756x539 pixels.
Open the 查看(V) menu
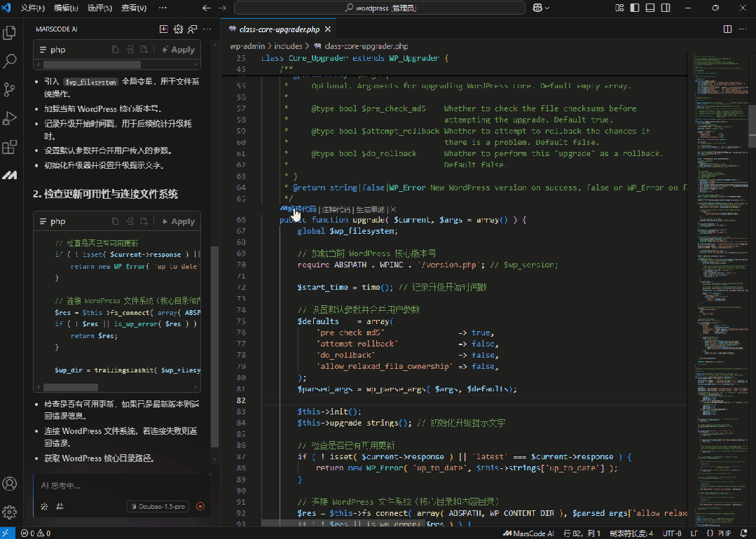134,8
